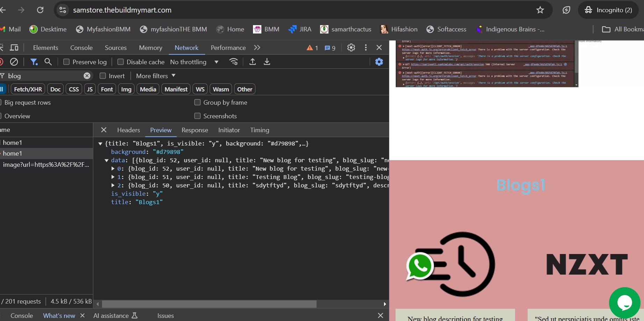Open the Desktime bookmark

click(48, 29)
